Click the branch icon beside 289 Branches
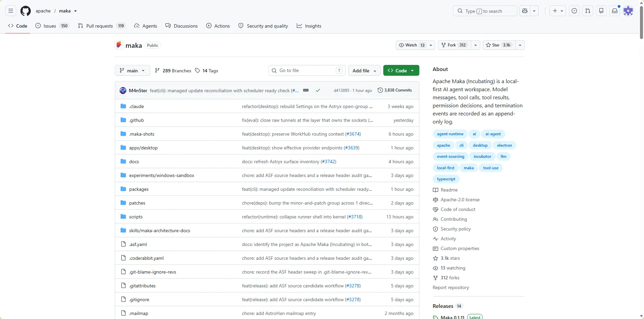 click(x=157, y=70)
